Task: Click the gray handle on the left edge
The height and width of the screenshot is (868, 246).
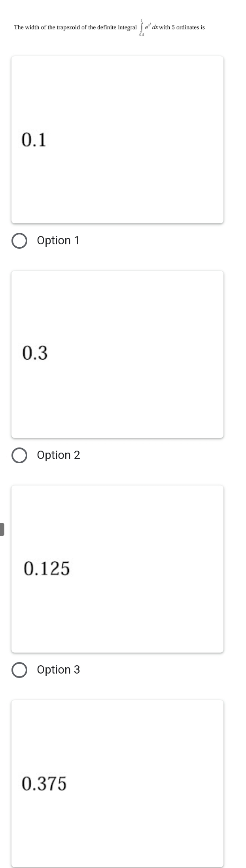Action: [x=2, y=529]
